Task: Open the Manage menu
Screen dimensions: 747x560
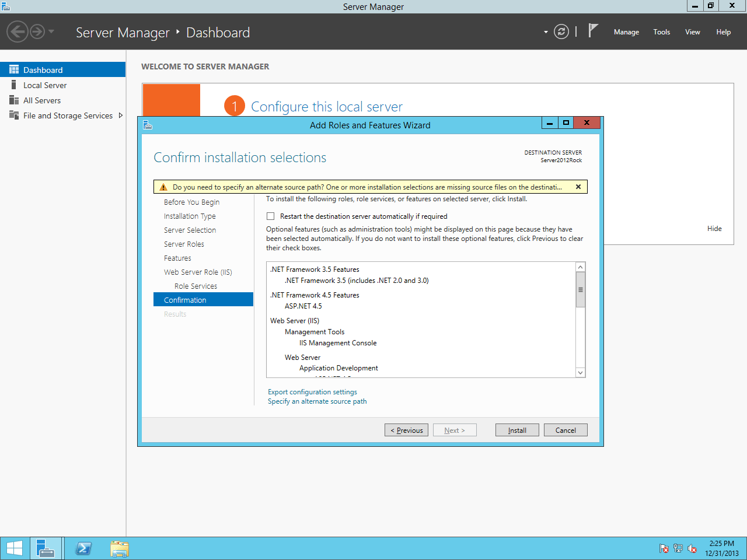Action: [x=626, y=32]
